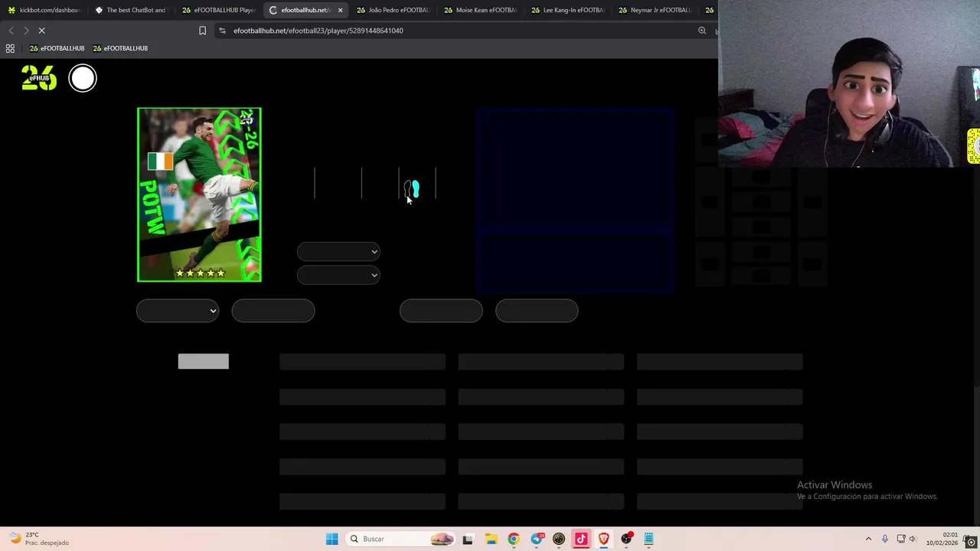Go back with the browser back arrow
The height and width of the screenshot is (551, 980).
11,31
